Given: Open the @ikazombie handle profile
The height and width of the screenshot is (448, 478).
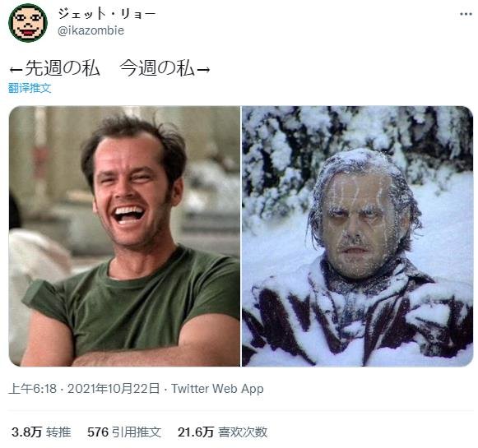Looking at the screenshot, I should 90,30.
